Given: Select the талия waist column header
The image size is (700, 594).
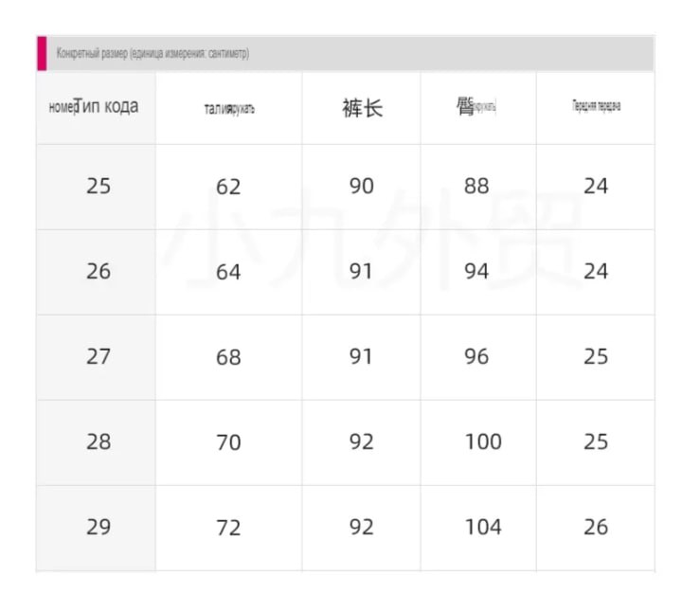Looking at the screenshot, I should (229, 108).
